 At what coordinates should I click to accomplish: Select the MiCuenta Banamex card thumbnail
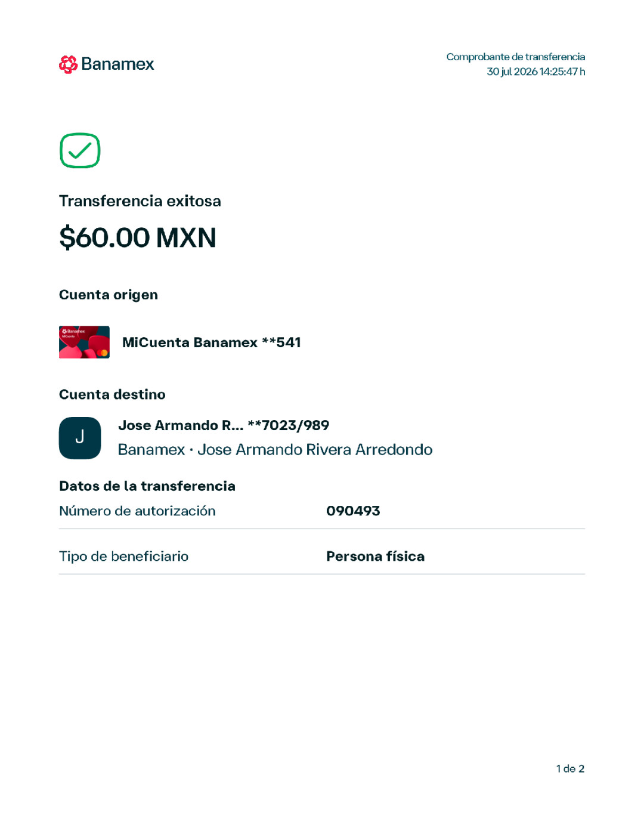coord(84,342)
